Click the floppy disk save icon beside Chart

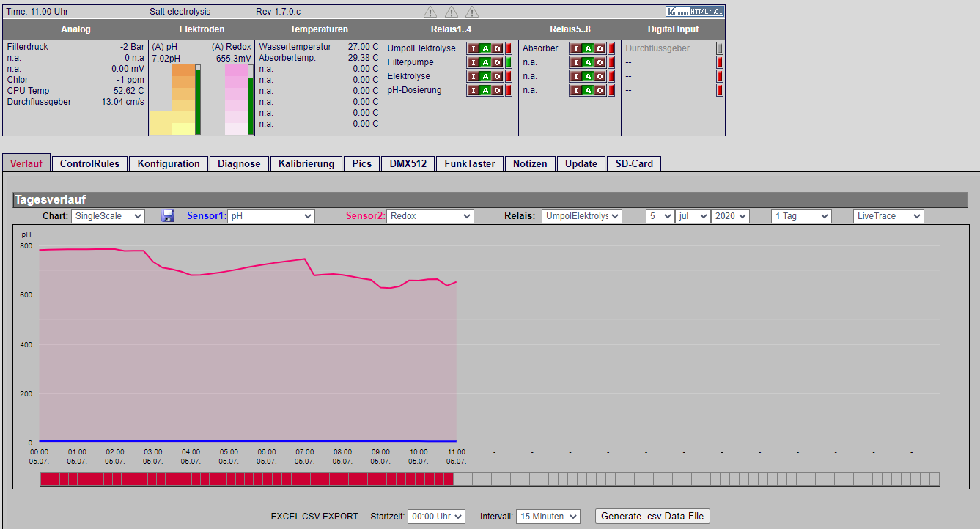(x=168, y=216)
